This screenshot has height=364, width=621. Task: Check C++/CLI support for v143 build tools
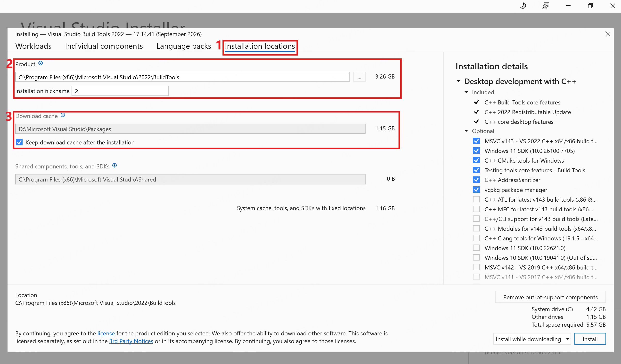coord(476,219)
